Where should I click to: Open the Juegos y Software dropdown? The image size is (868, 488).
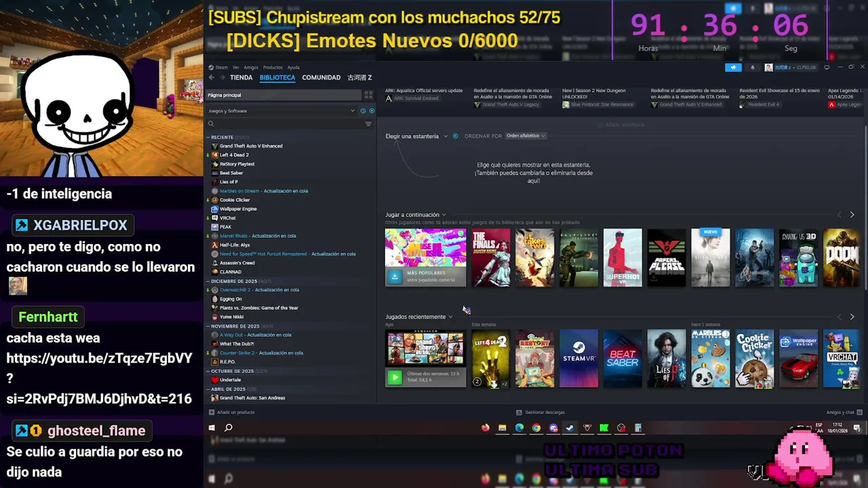click(281, 110)
